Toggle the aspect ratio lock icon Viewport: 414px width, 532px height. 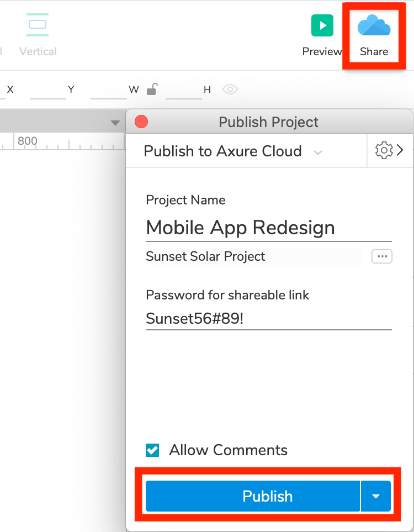[x=152, y=89]
